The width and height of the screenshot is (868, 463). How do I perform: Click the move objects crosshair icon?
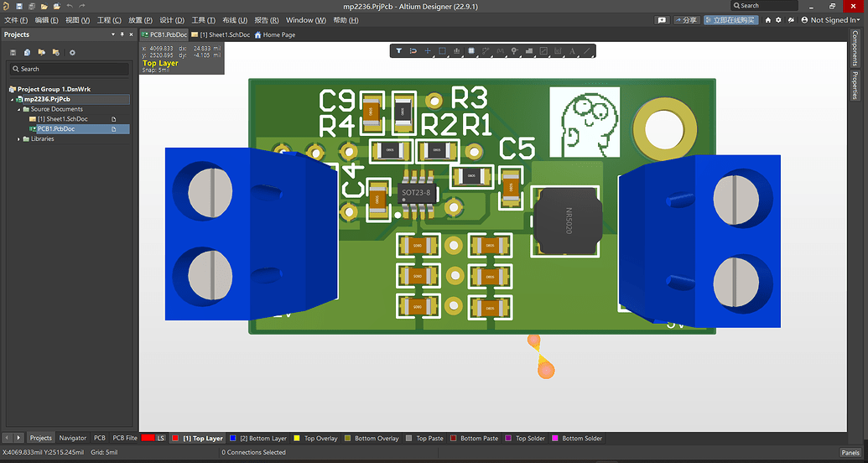click(x=427, y=51)
